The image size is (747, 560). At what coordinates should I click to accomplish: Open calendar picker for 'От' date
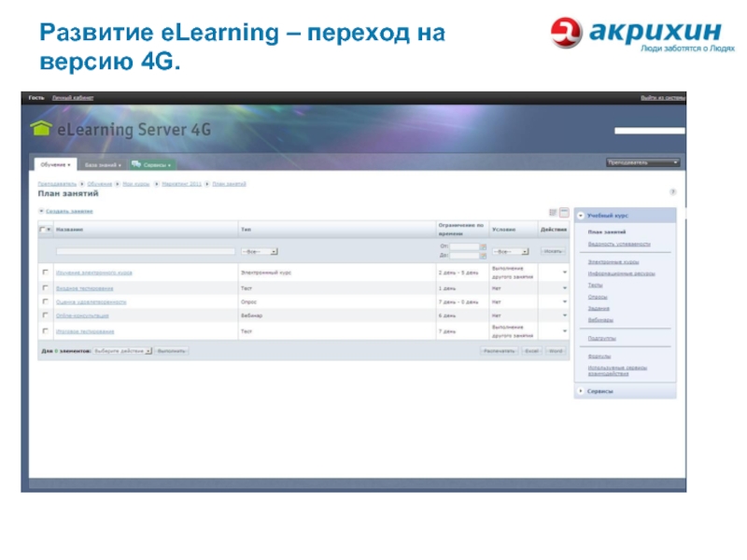coord(483,246)
